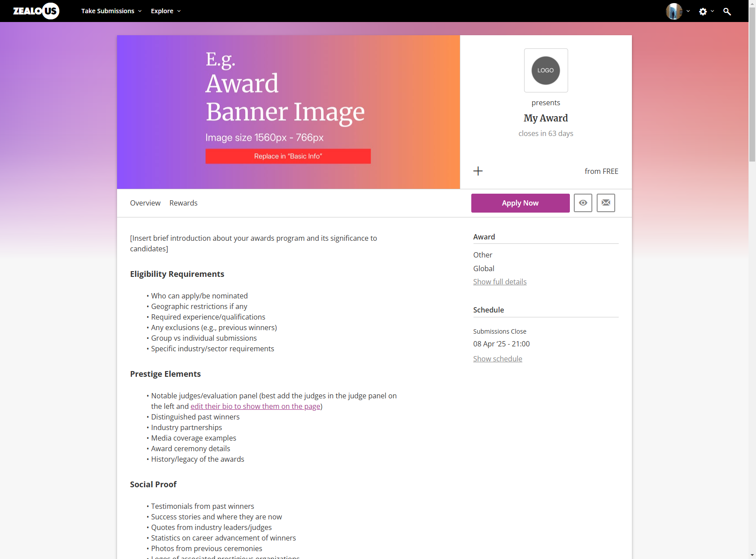
Task: Click the Eligibility Requirements heading
Action: tap(177, 274)
